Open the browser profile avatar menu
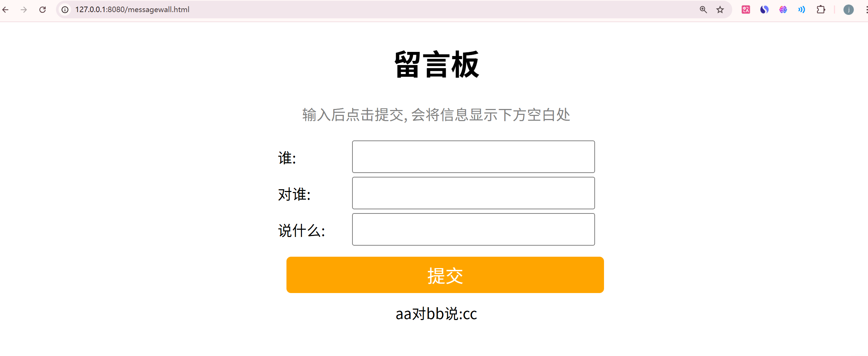 click(849, 10)
